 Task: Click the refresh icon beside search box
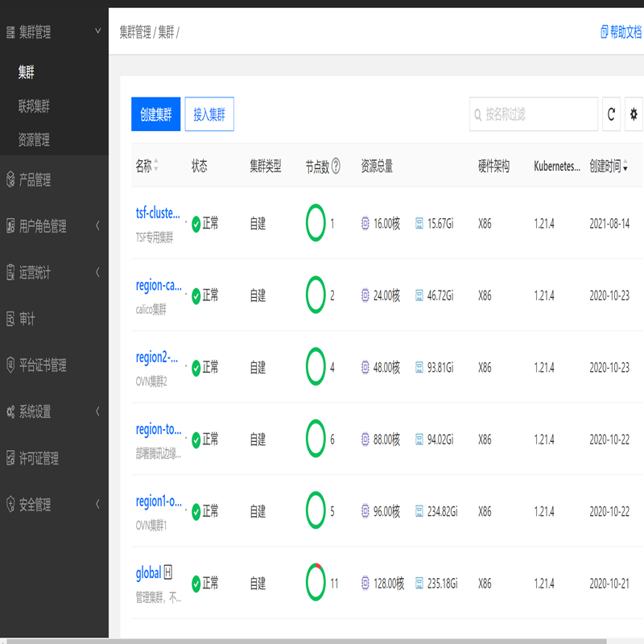pos(612,114)
